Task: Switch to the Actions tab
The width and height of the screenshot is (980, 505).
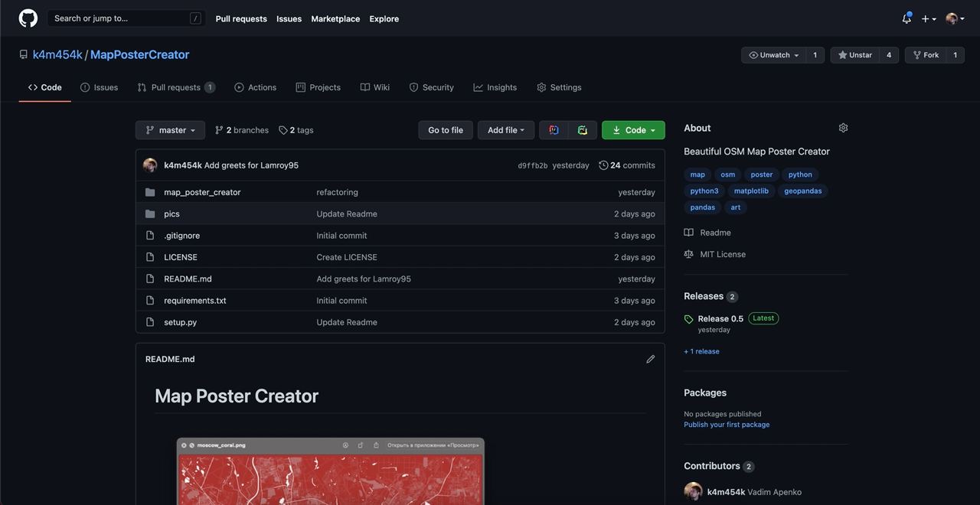Action: [255, 87]
